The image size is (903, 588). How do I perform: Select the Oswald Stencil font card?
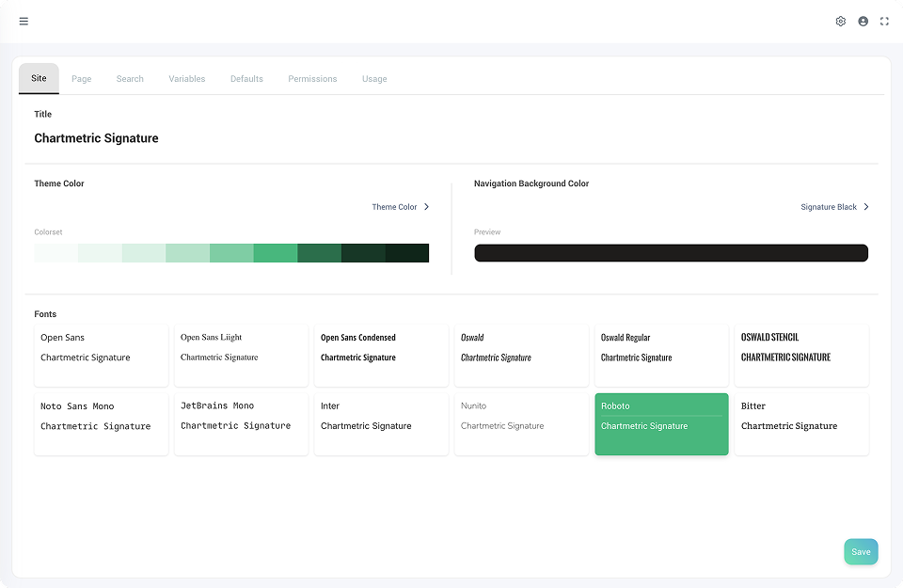(801, 356)
